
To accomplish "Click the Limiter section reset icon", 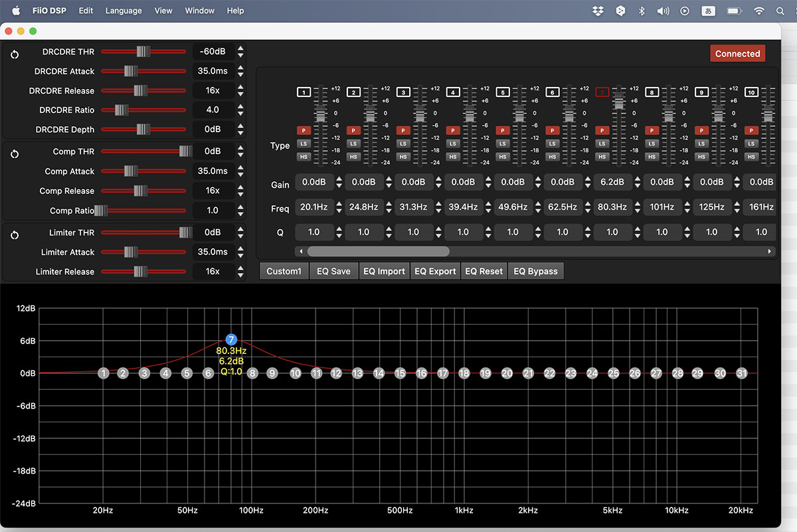I will tap(15, 235).
